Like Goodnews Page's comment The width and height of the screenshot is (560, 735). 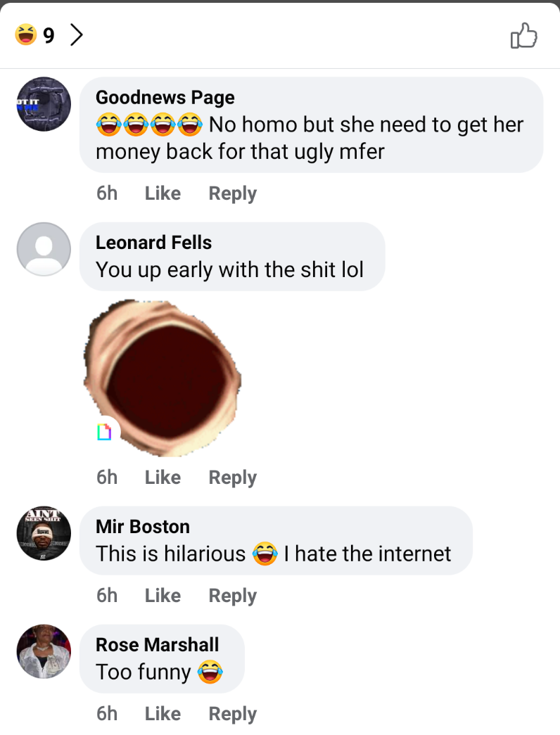click(x=163, y=193)
